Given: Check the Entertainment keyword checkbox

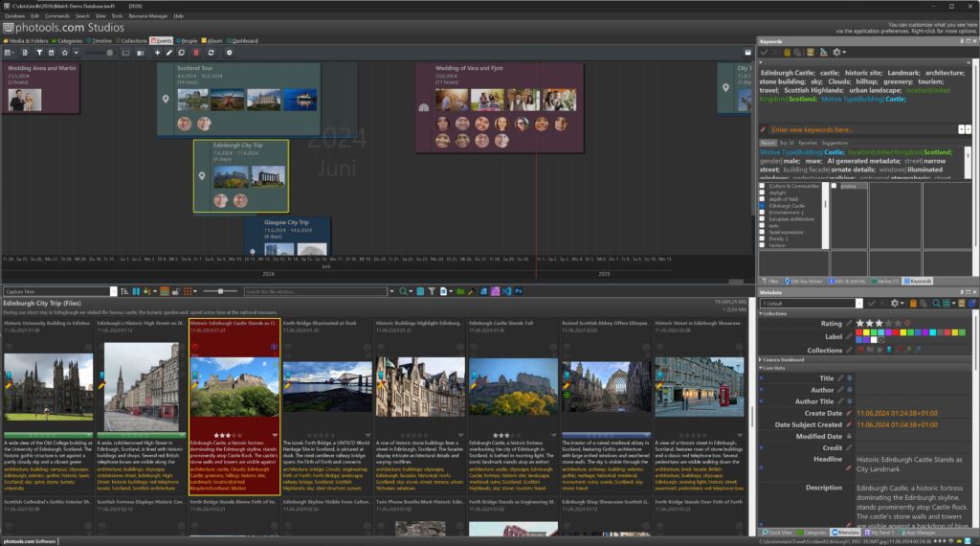Looking at the screenshot, I should tap(762, 212).
